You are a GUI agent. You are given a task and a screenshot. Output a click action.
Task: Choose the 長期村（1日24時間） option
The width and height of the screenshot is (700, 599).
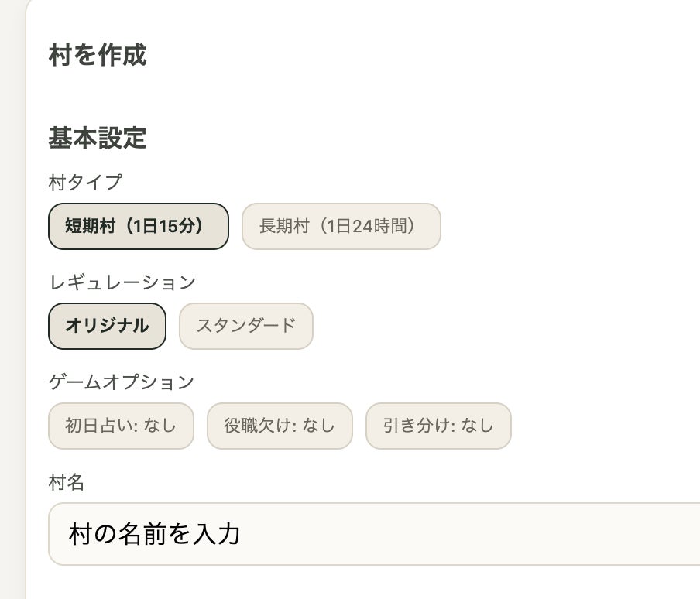[341, 226]
